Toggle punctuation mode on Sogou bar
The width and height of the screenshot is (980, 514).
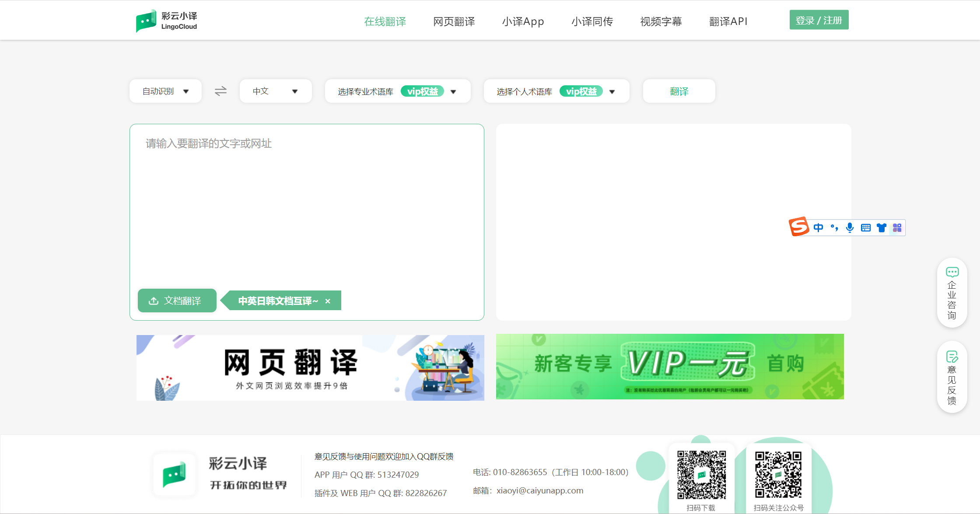(x=834, y=227)
